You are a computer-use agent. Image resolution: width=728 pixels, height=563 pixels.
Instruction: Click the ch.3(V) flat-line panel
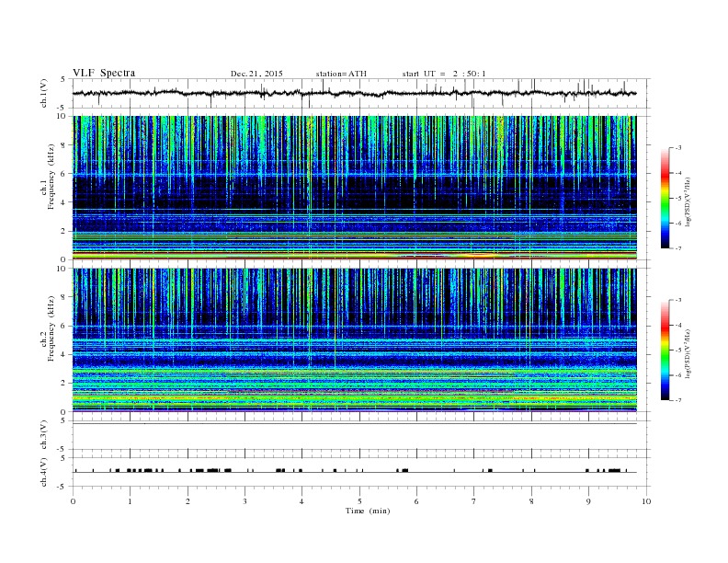coord(361,435)
